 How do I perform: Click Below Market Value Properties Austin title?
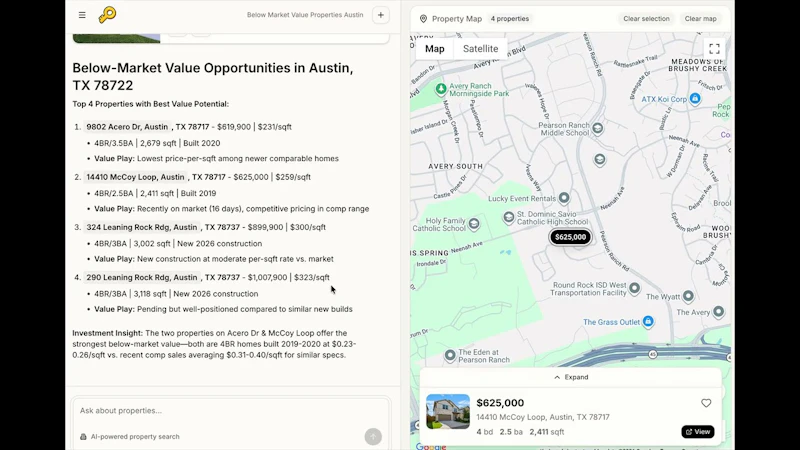[x=305, y=15]
